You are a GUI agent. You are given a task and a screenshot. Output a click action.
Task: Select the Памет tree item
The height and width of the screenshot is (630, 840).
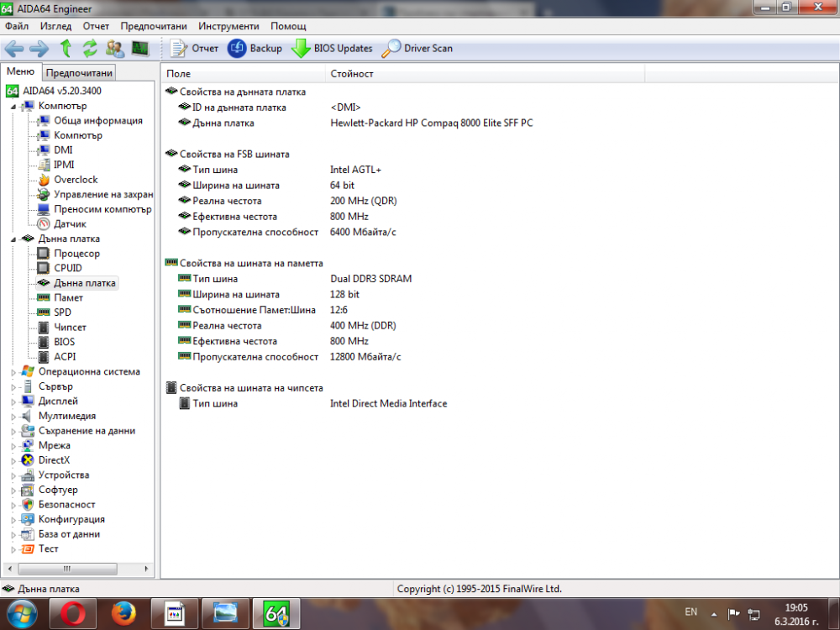point(69,297)
